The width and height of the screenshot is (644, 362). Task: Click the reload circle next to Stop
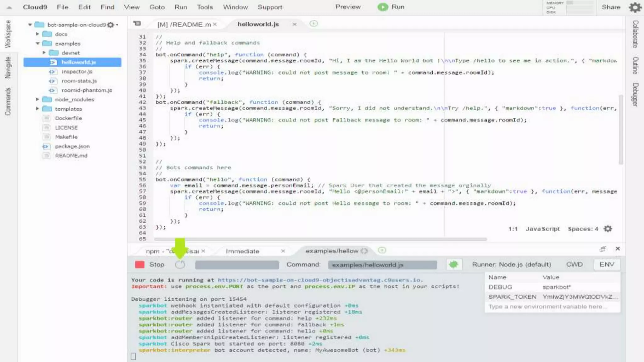(x=180, y=265)
